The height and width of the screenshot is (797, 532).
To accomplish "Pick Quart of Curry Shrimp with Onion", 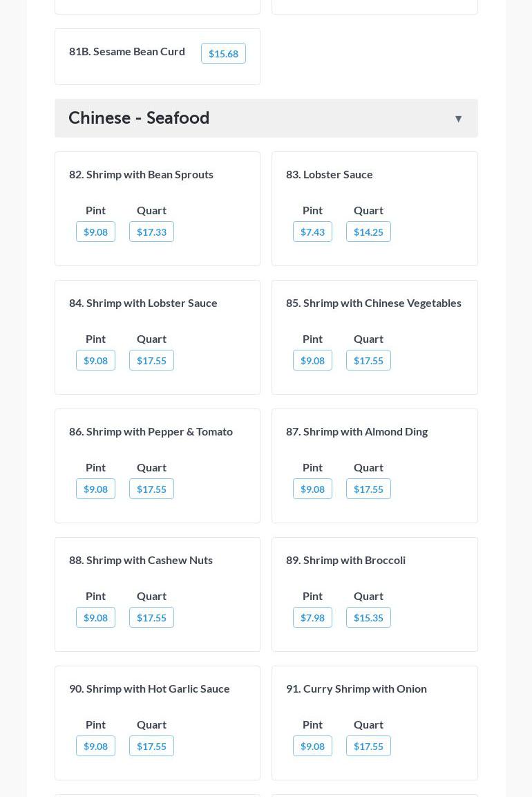I will (x=368, y=747).
